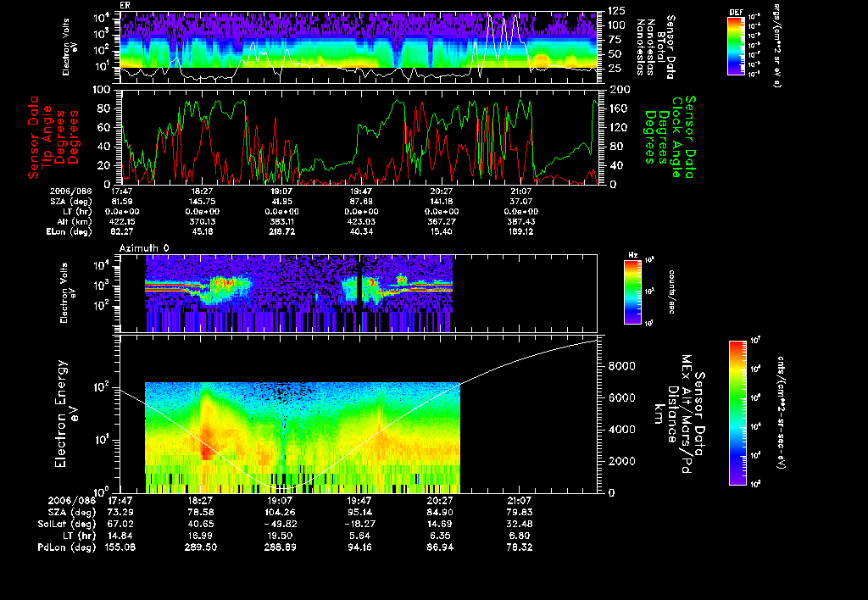
Task: Click the "BTotal" Nanoteslas axis label
Action: tap(661, 48)
